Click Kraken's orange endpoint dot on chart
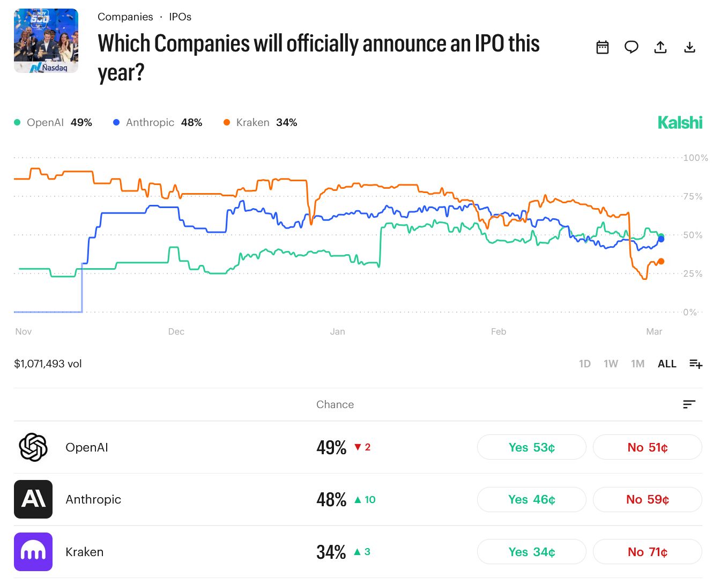The height and width of the screenshot is (584, 728). click(661, 261)
